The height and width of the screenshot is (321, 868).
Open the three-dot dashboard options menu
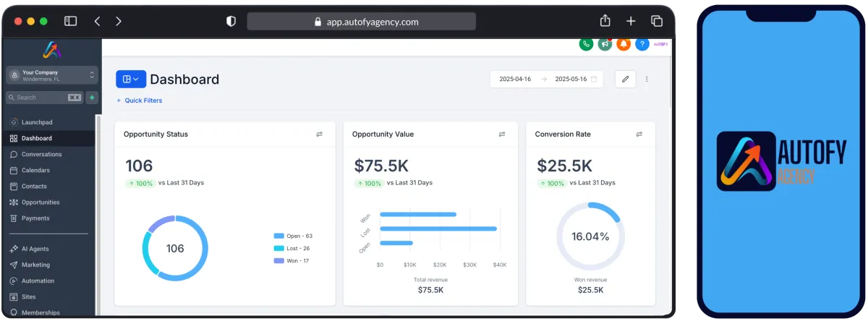(x=647, y=80)
